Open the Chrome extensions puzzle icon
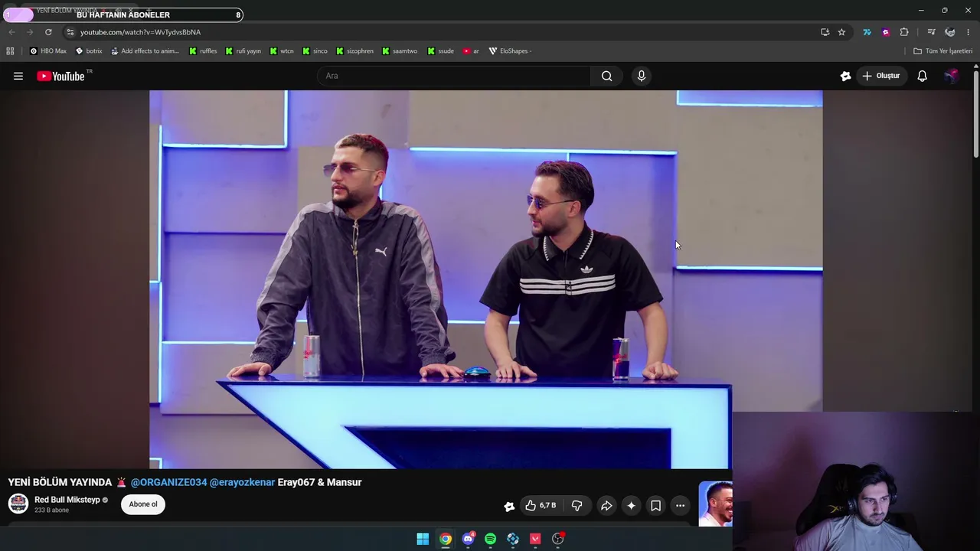The image size is (980, 551). click(x=904, y=32)
